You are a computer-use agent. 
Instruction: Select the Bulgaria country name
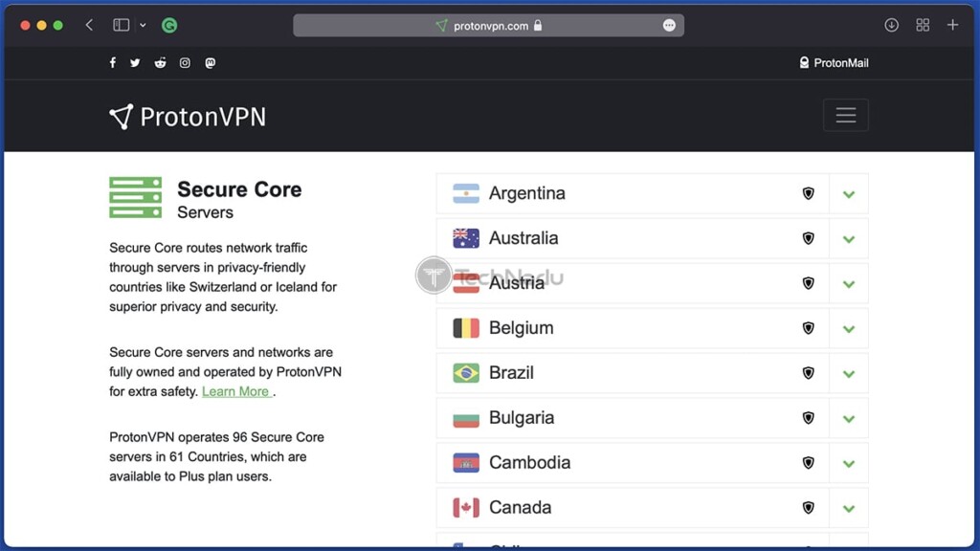522,419
